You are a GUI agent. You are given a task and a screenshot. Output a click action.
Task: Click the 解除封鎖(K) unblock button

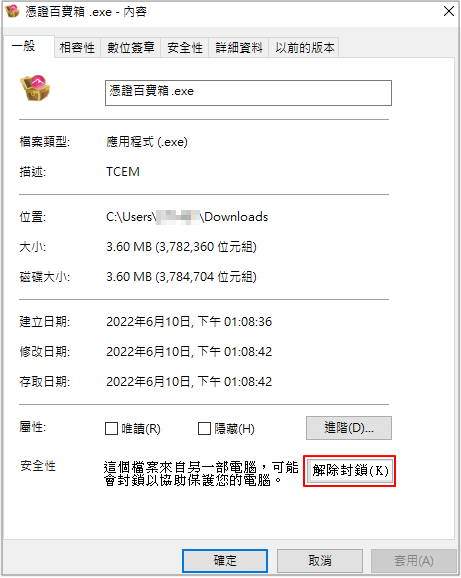tap(350, 471)
